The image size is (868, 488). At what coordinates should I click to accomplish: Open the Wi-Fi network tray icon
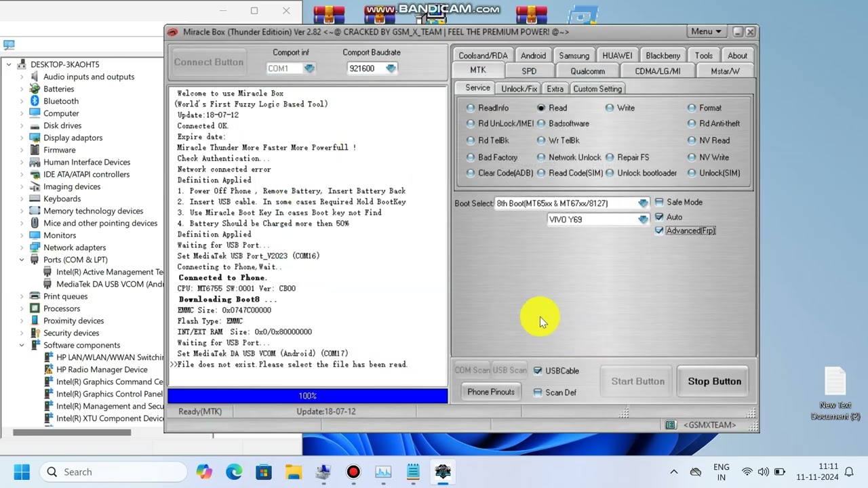(747, 472)
